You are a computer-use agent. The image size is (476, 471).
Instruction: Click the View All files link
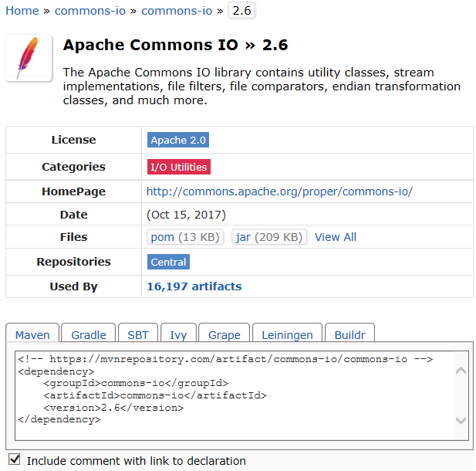[x=335, y=237]
